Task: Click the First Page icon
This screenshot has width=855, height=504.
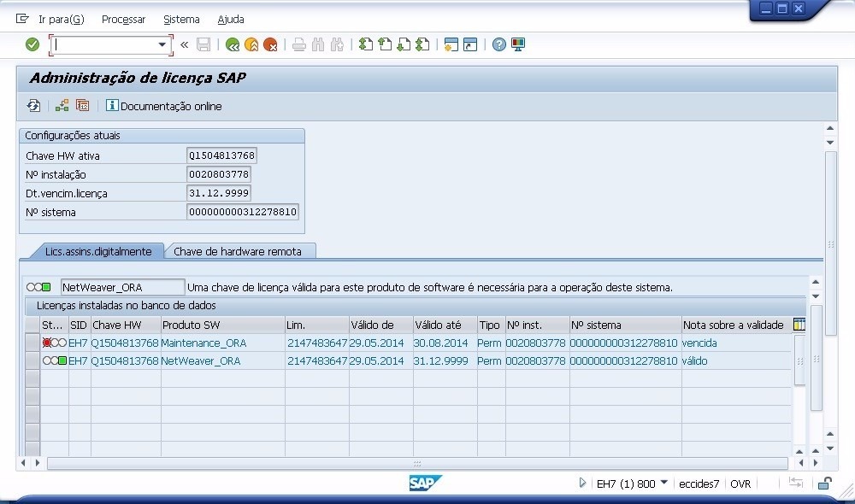Action: pos(366,44)
